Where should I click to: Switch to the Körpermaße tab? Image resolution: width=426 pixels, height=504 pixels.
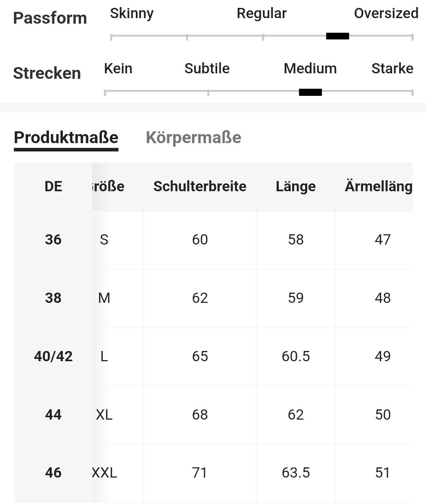pos(193,138)
